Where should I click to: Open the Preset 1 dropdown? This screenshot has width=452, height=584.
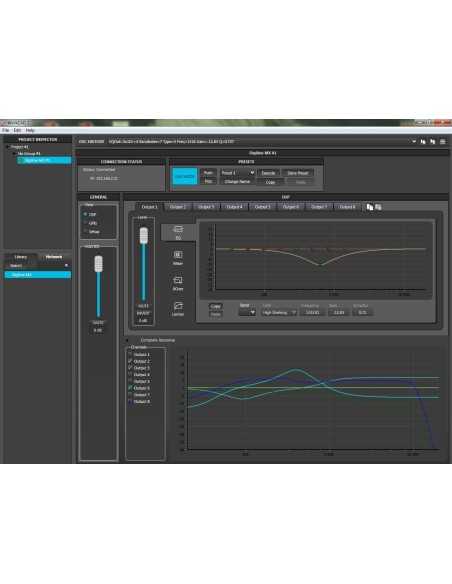(x=237, y=173)
